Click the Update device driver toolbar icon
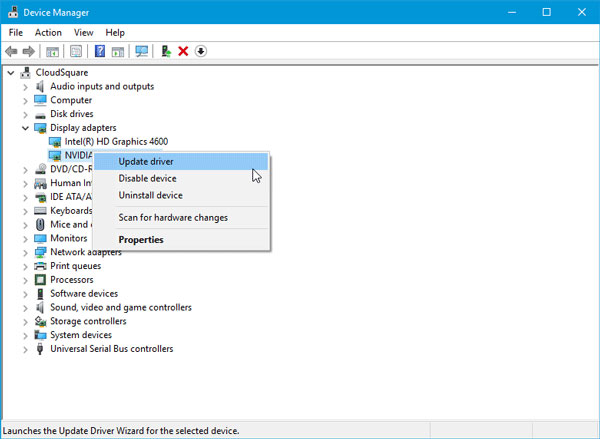Image resolution: width=600 pixels, height=439 pixels. click(x=166, y=51)
